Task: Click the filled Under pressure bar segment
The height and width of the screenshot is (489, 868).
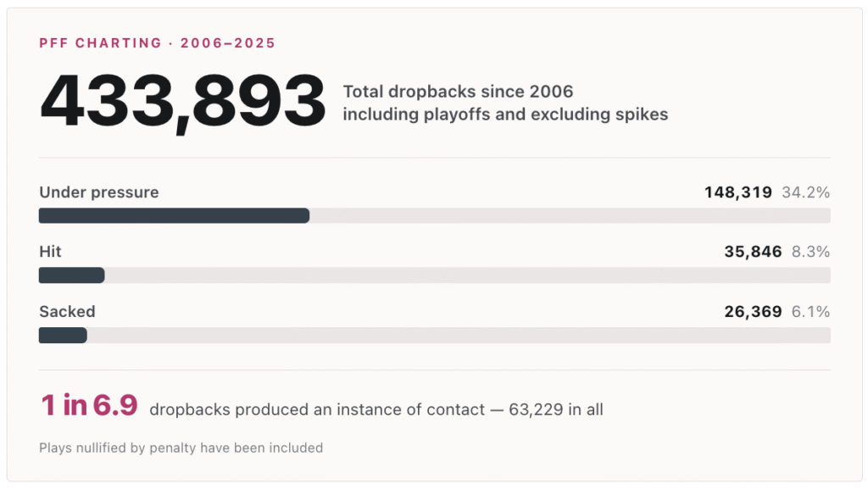Action: pos(174,216)
